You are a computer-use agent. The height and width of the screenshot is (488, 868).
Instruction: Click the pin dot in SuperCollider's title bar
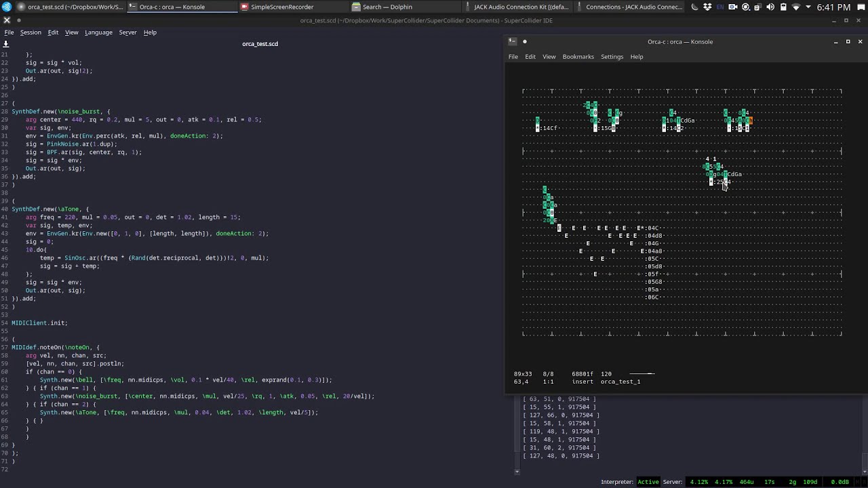[x=18, y=20]
